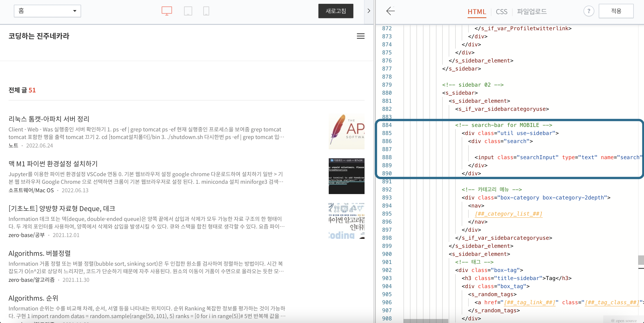Open the 노트 category link

(13, 145)
